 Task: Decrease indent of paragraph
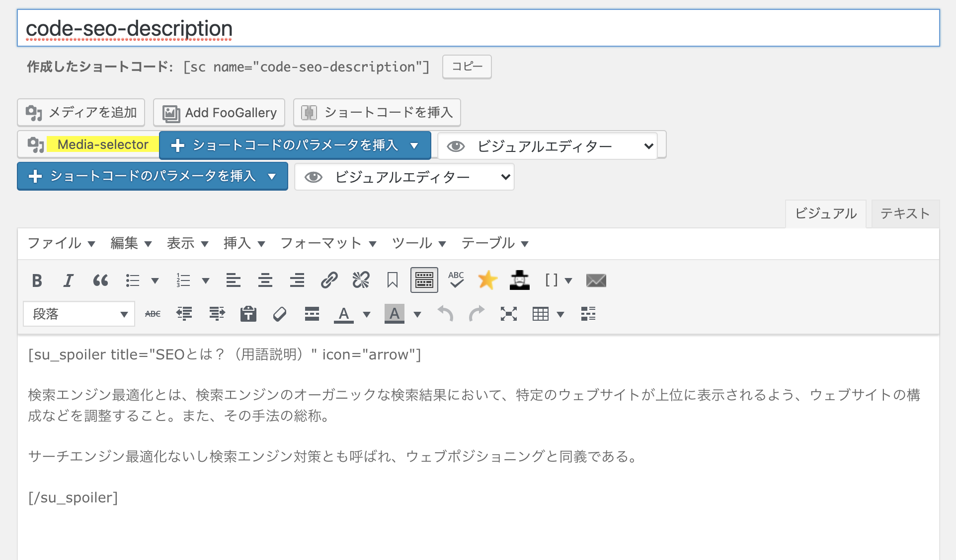(x=184, y=314)
